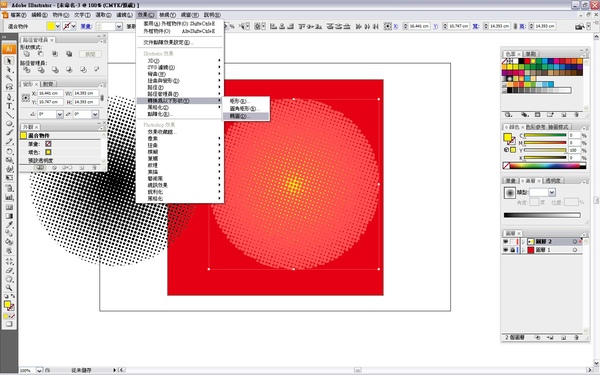Image resolution: width=600 pixels, height=375 pixels.
Task: Click the new layer icon in Layers panel
Action: (x=564, y=338)
